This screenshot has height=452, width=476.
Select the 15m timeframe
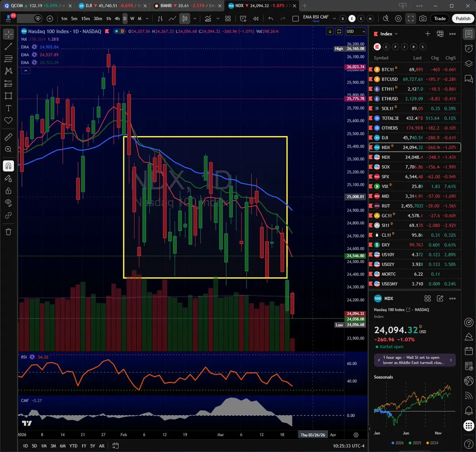click(85, 19)
